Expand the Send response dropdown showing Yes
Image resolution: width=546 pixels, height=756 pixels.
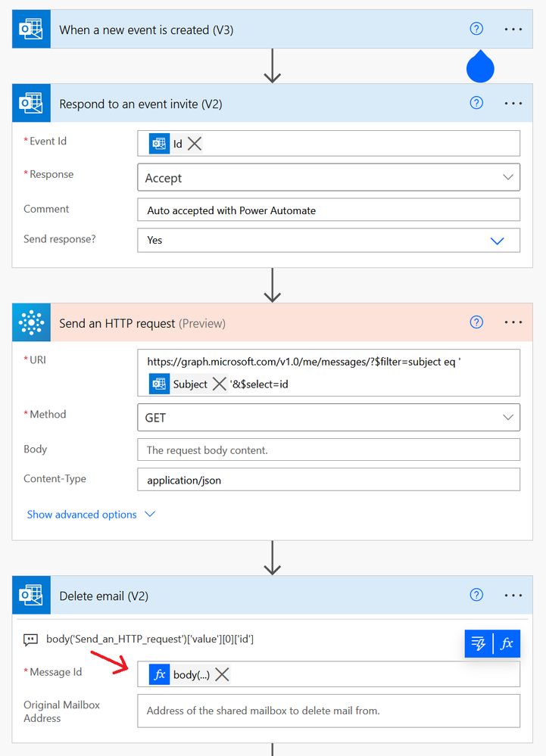(329, 240)
